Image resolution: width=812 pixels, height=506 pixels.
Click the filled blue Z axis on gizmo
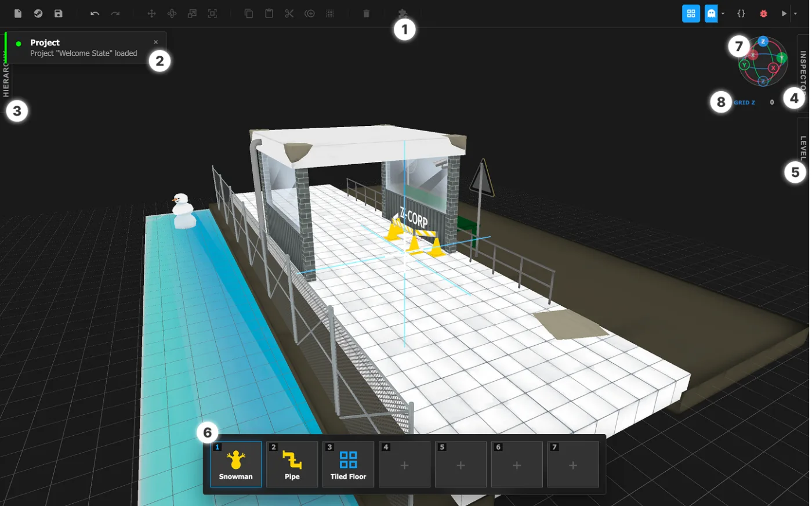click(x=763, y=42)
